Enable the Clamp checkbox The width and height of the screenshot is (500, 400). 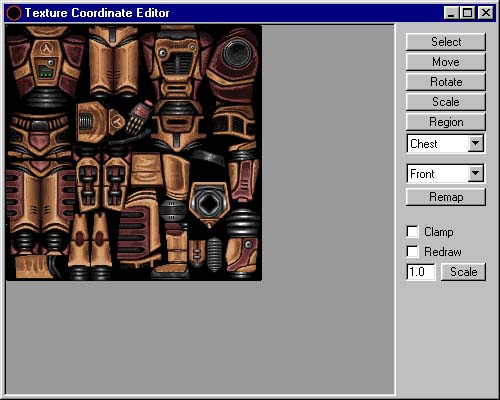(x=413, y=231)
